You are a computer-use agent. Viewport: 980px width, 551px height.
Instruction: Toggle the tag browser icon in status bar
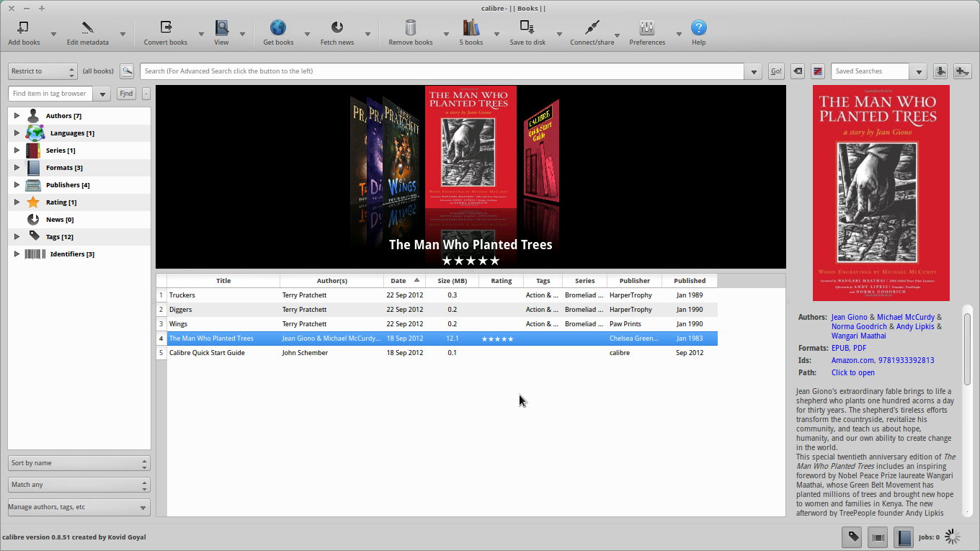pos(853,537)
